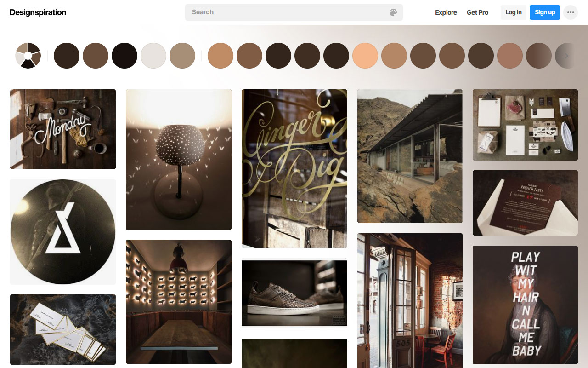
Task: Open the Preview Party envelope invitation image
Action: (x=525, y=203)
